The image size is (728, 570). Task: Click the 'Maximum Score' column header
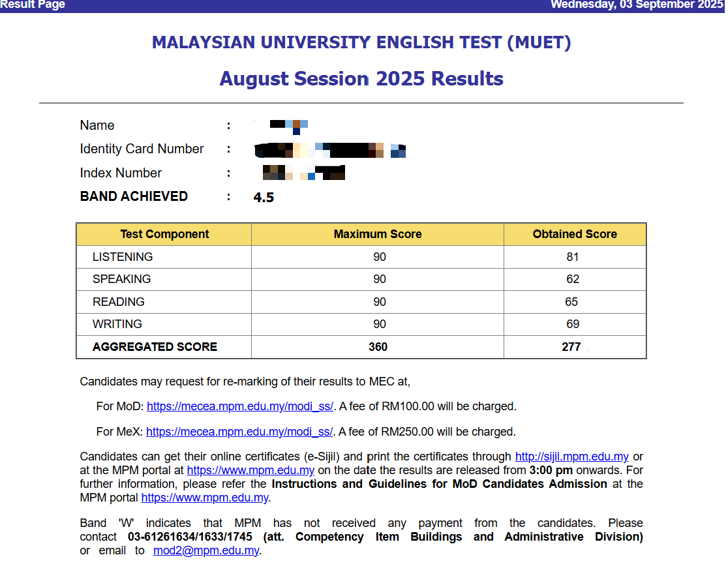tap(378, 234)
